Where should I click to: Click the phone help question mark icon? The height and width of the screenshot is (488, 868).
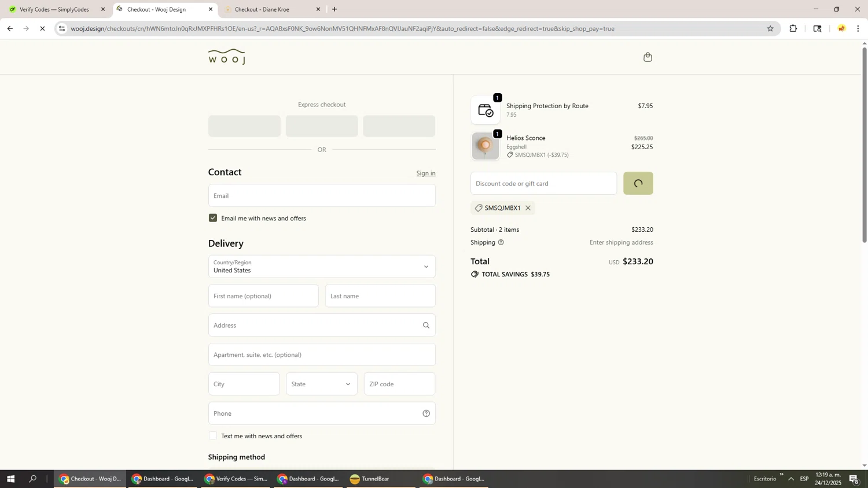[x=426, y=413]
